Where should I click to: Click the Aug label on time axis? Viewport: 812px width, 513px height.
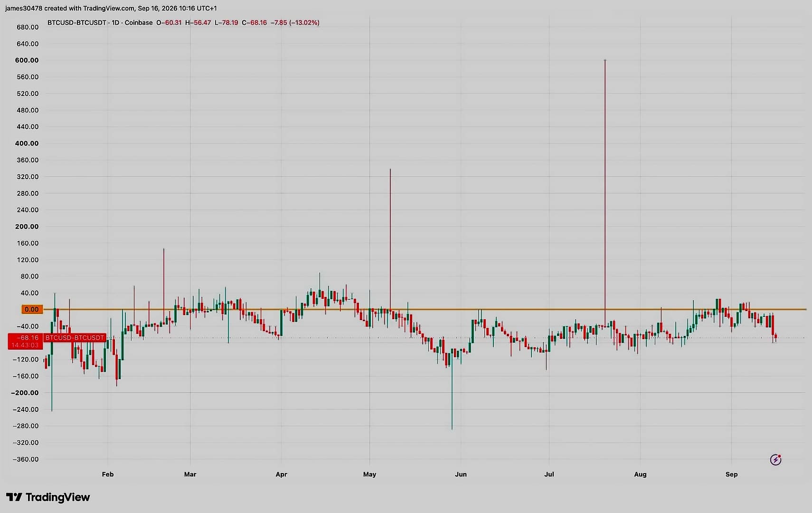tap(640, 474)
